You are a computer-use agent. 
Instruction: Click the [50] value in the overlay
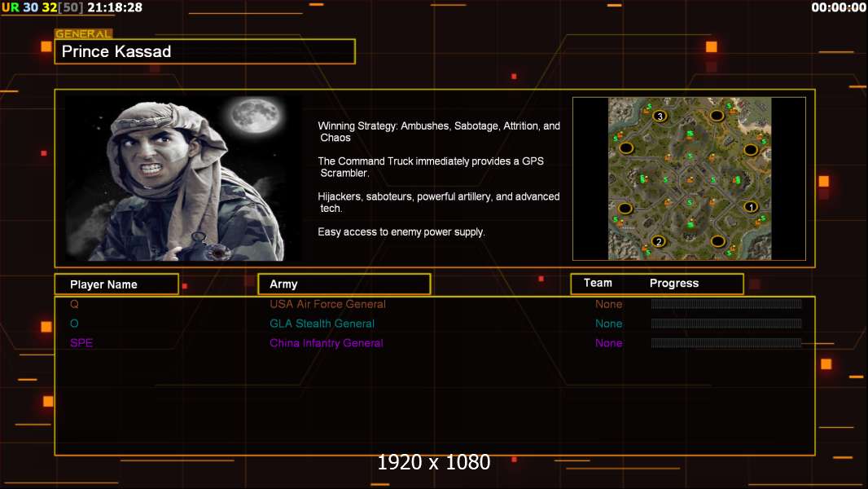click(x=70, y=7)
